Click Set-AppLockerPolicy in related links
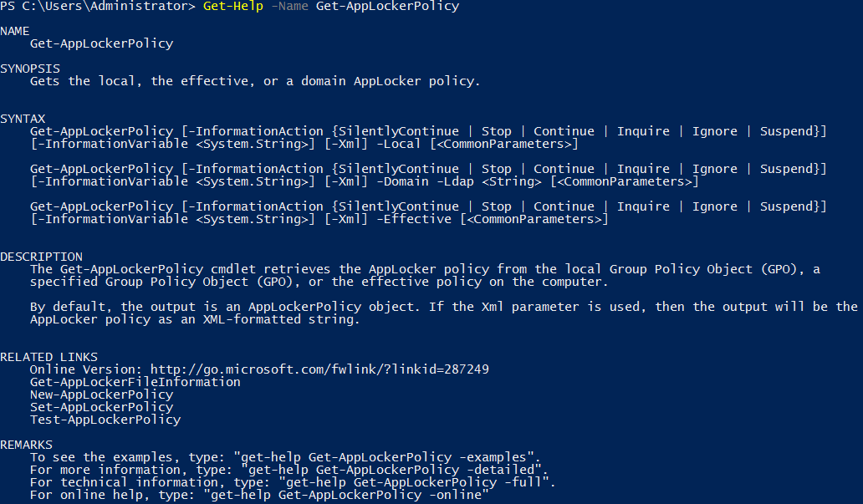 click(101, 407)
